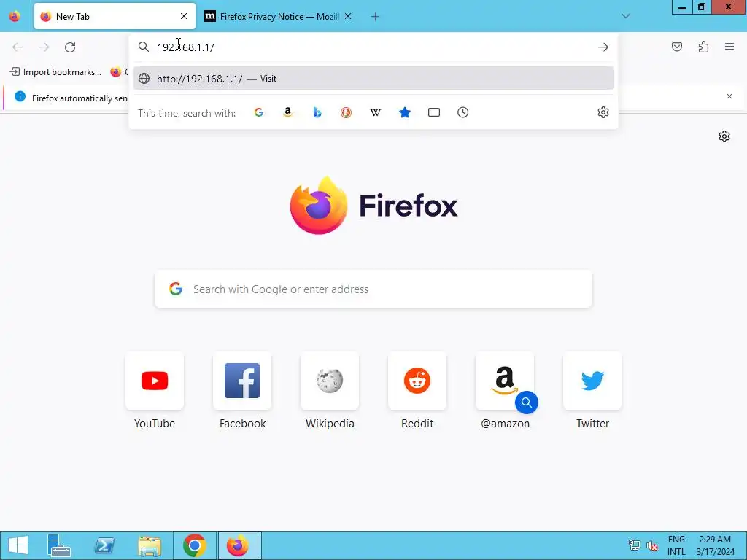
Task: Open the Extensions puzzle icon
Action: click(x=703, y=47)
